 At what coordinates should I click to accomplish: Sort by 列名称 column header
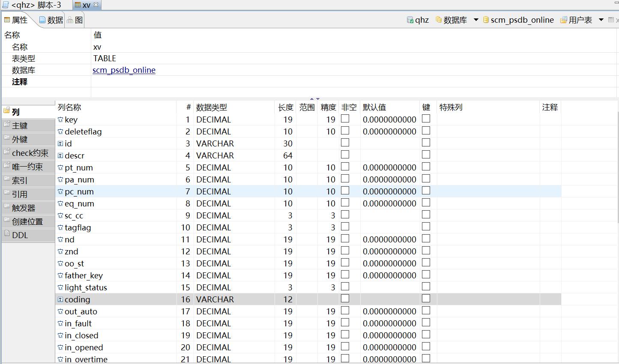point(116,107)
